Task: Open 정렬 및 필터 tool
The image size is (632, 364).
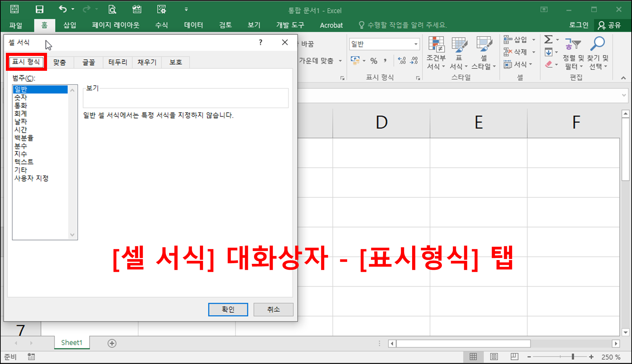Action: (x=572, y=54)
